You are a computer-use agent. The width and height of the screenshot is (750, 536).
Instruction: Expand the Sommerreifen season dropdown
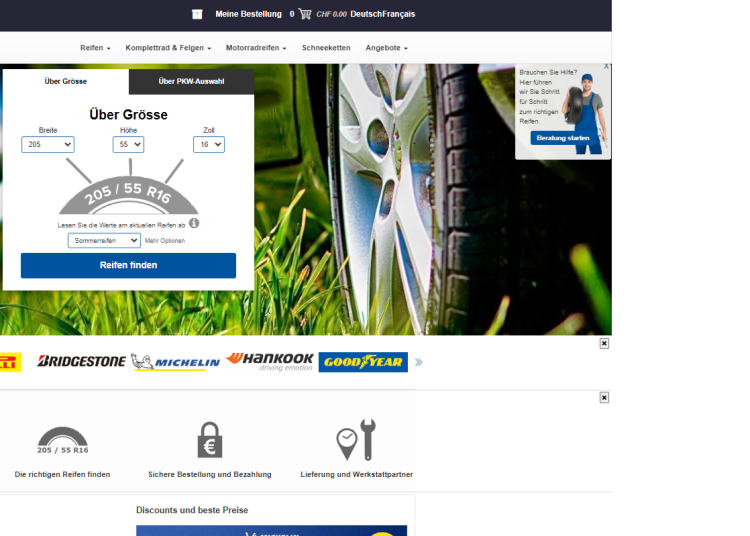click(104, 241)
